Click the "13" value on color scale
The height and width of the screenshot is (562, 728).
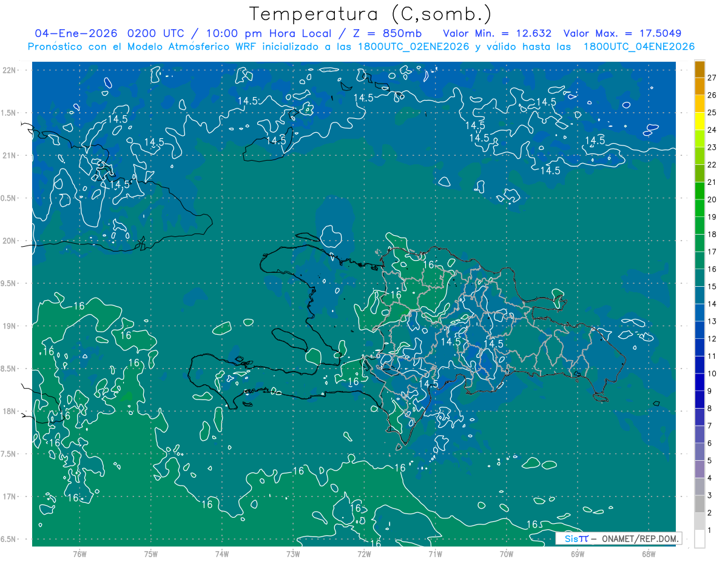click(x=712, y=321)
